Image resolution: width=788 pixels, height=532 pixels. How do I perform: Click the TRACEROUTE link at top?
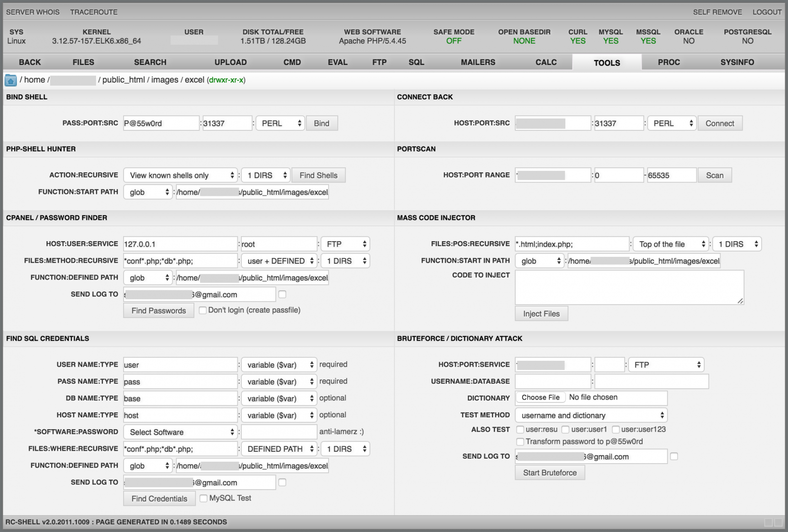[94, 12]
